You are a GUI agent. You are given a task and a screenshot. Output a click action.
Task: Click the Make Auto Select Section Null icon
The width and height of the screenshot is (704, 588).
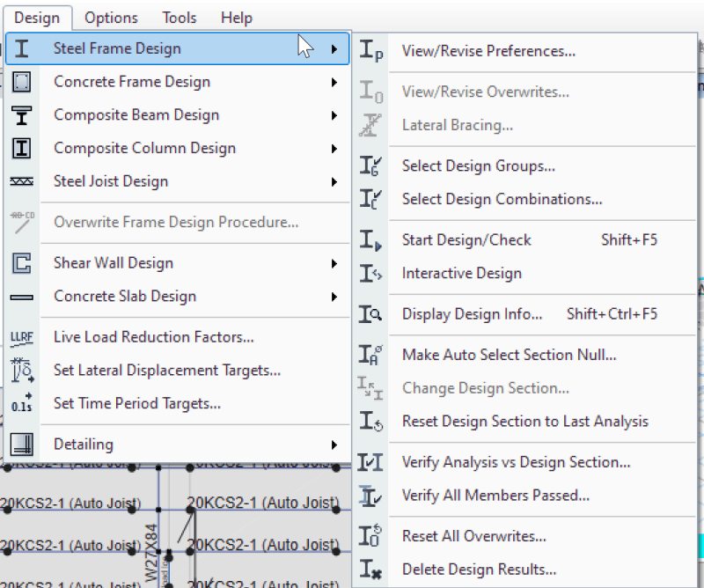point(370,355)
